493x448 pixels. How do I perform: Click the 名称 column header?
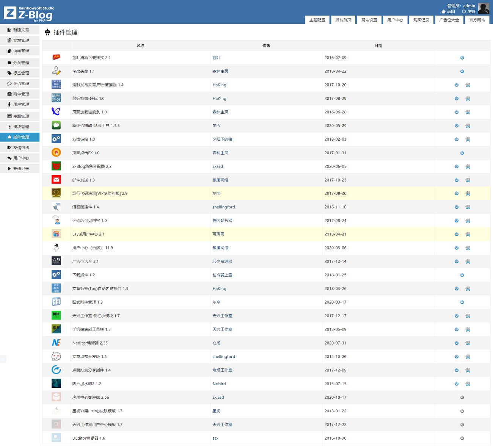pyautogui.click(x=140, y=45)
